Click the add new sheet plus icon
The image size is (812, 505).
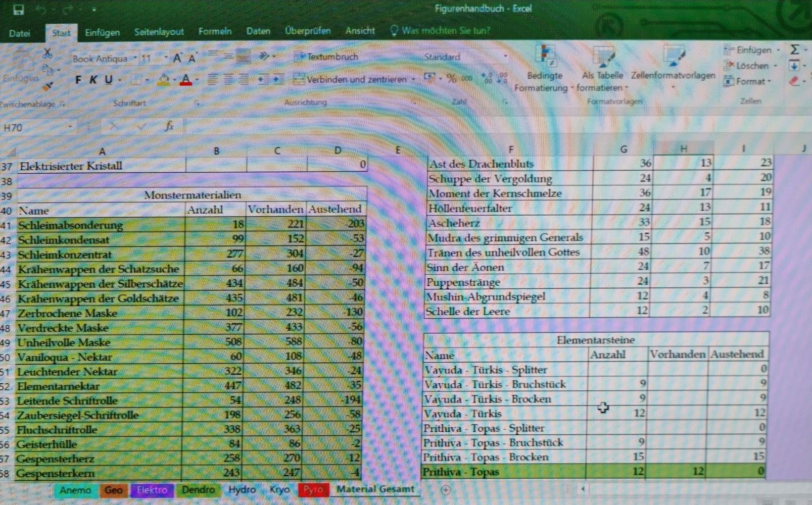[x=445, y=489]
